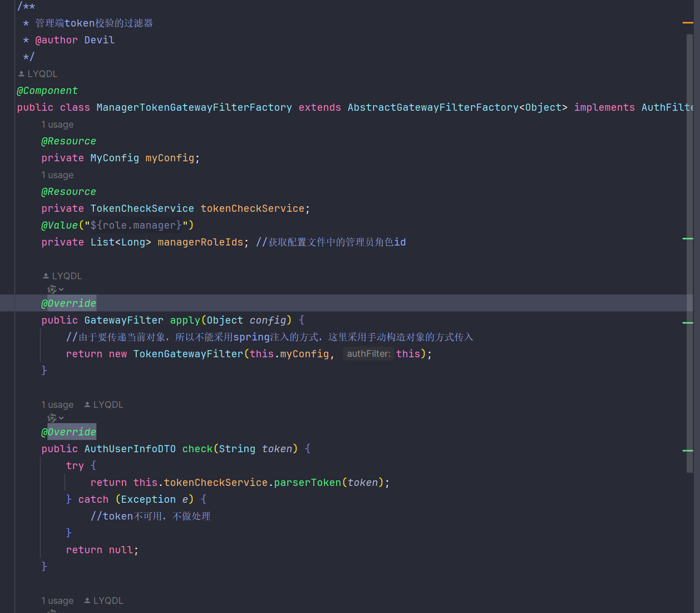The height and width of the screenshot is (613, 700).
Task: Click the @Resource annotation above myConfig
Action: [69, 141]
